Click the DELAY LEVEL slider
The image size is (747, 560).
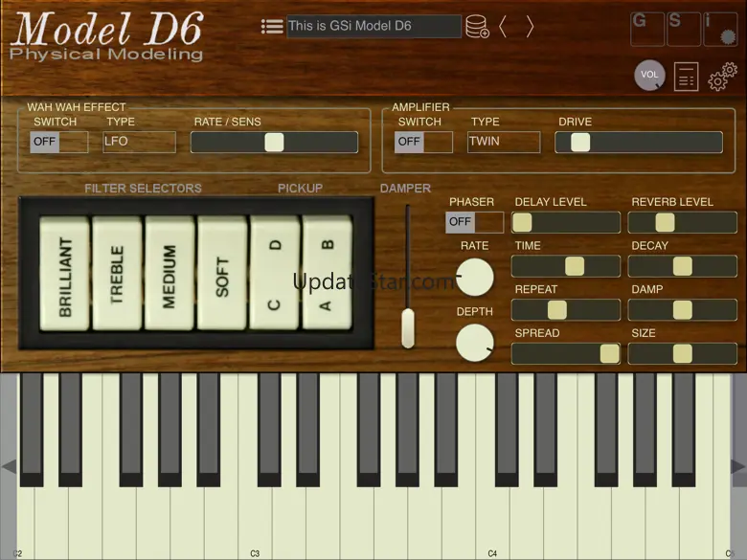tap(566, 222)
